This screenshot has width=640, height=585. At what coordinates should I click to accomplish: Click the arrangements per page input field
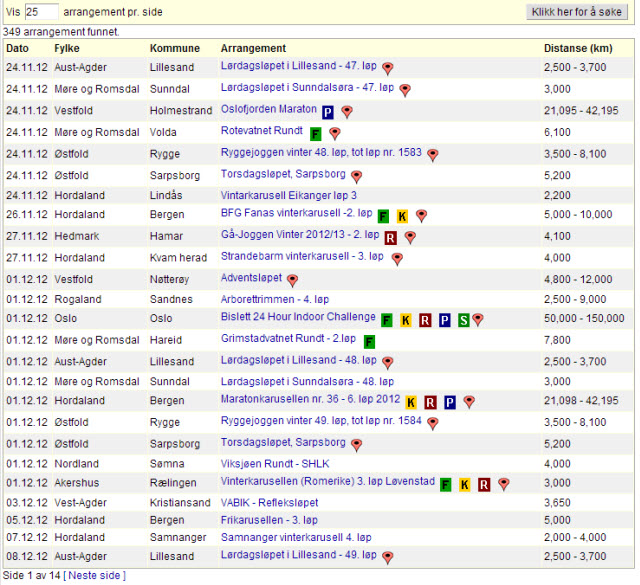click(x=42, y=12)
